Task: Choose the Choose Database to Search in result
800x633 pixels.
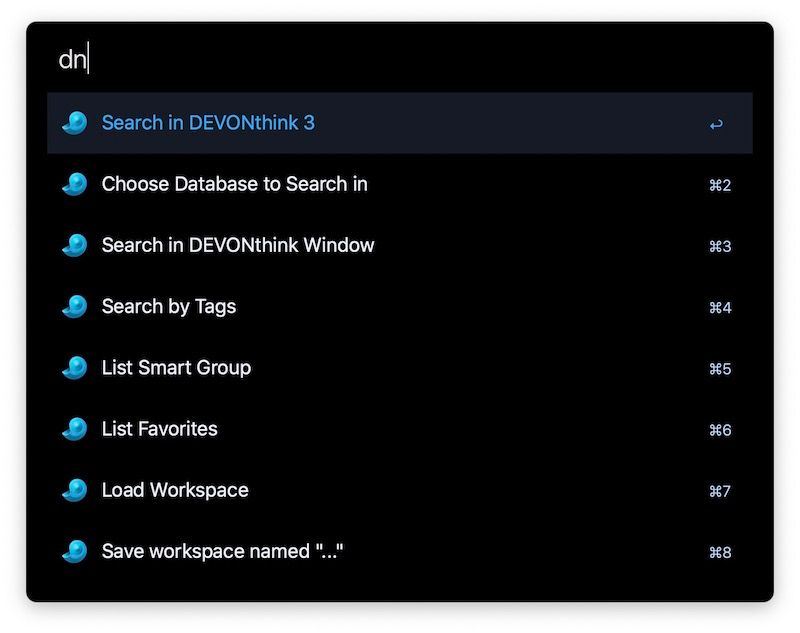Action: [x=399, y=184]
